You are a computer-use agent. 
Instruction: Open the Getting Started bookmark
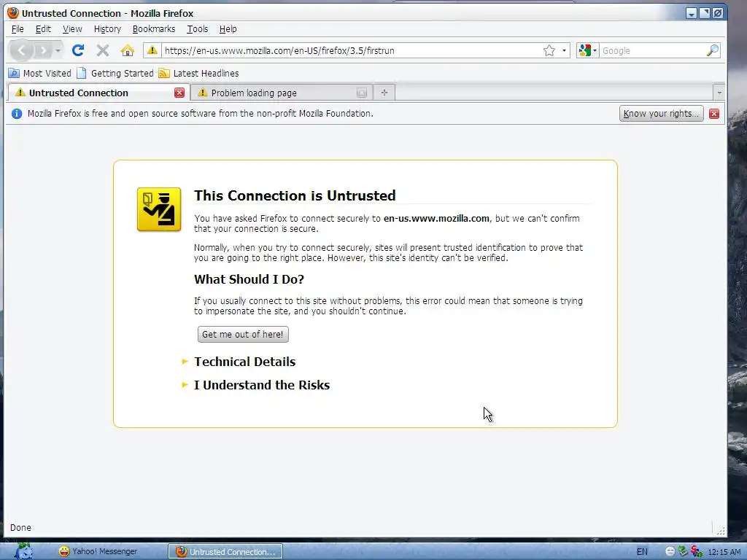115,74
